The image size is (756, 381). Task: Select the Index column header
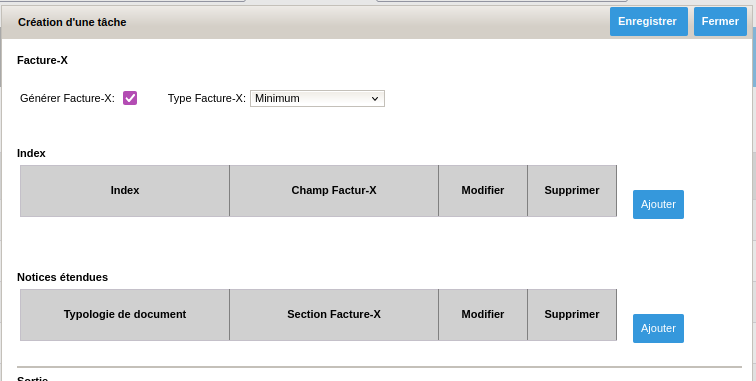click(125, 190)
